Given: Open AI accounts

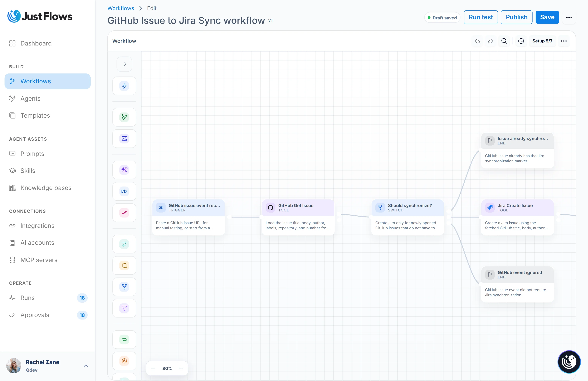Looking at the screenshot, I should pos(48,243).
